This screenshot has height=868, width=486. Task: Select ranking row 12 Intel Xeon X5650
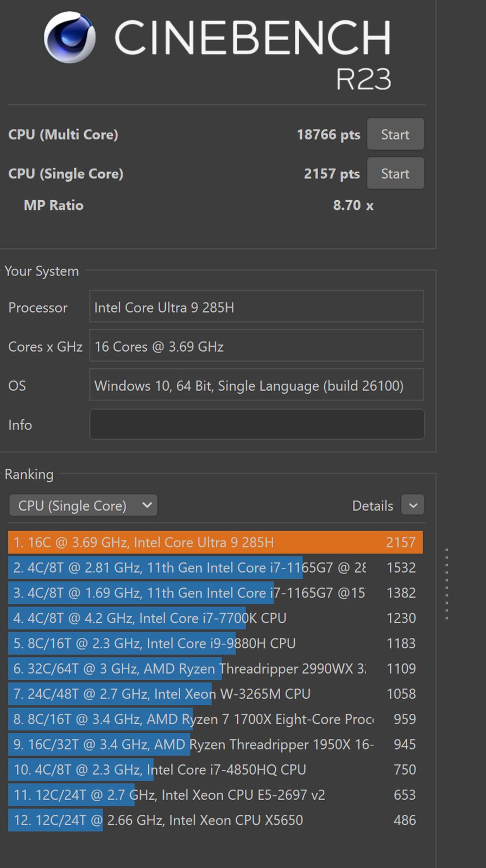(x=215, y=820)
